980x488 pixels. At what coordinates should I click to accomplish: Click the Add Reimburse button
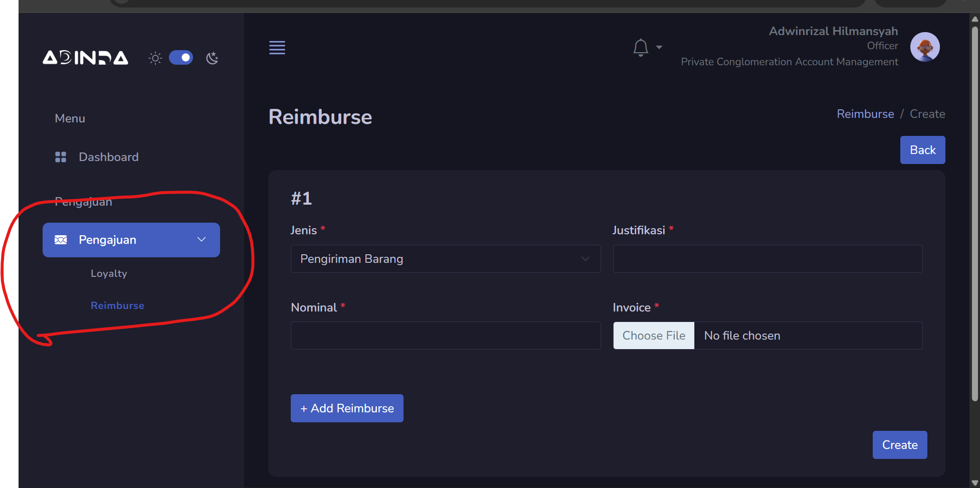347,408
